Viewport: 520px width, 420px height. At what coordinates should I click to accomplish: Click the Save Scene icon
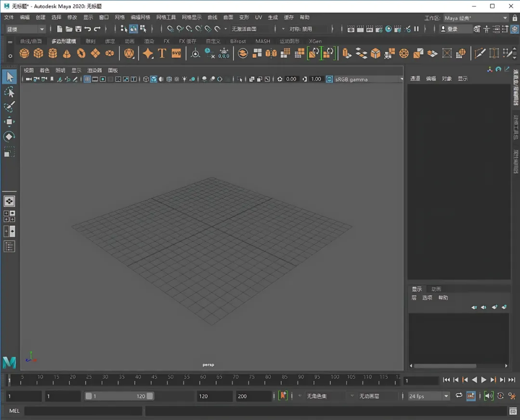78,29
